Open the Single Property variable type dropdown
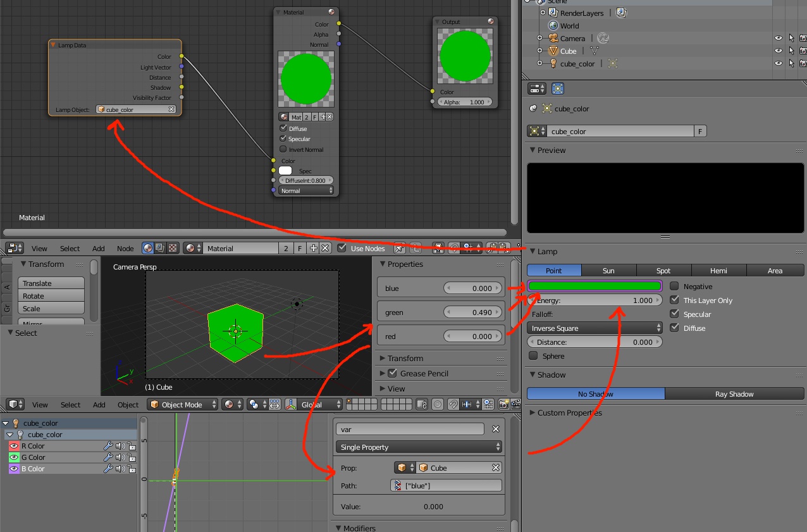 click(x=419, y=447)
